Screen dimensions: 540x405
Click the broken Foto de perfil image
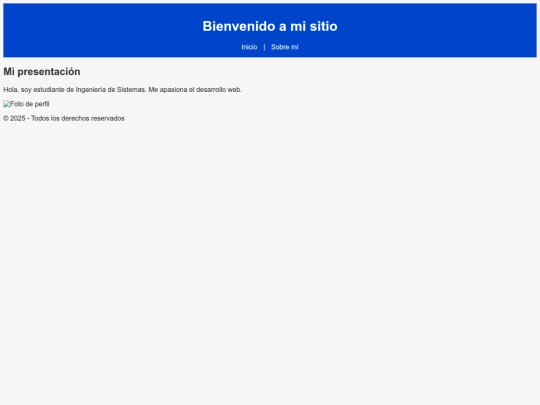click(x=26, y=104)
